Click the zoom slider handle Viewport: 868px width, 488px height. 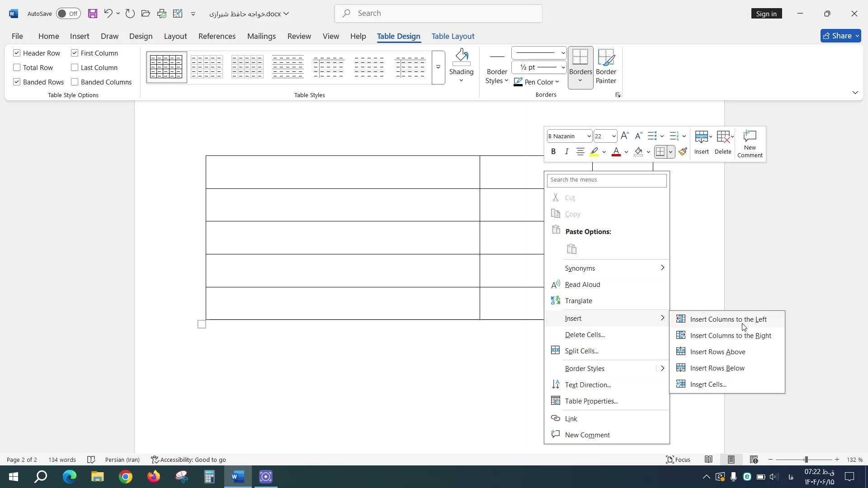(x=806, y=460)
